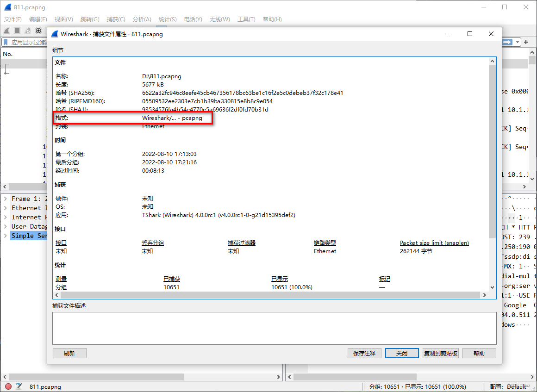Click the 262144 字节 snaplen value
537x392 pixels.
point(416,251)
